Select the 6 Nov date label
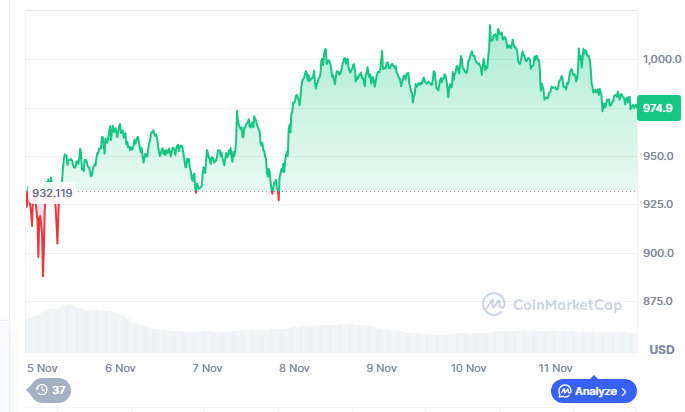This screenshot has height=412, width=685. [120, 367]
